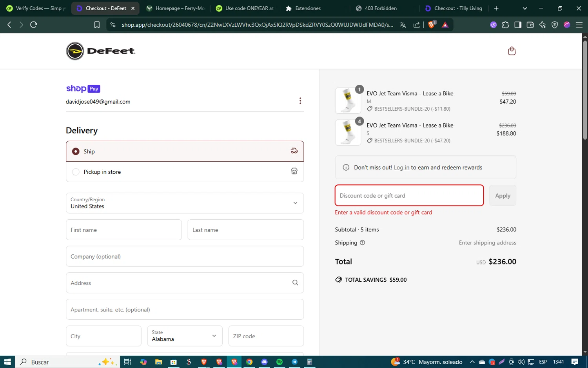Click the Brave Rewards triangle icon
Viewport: 588px width, 368px height.
click(445, 25)
